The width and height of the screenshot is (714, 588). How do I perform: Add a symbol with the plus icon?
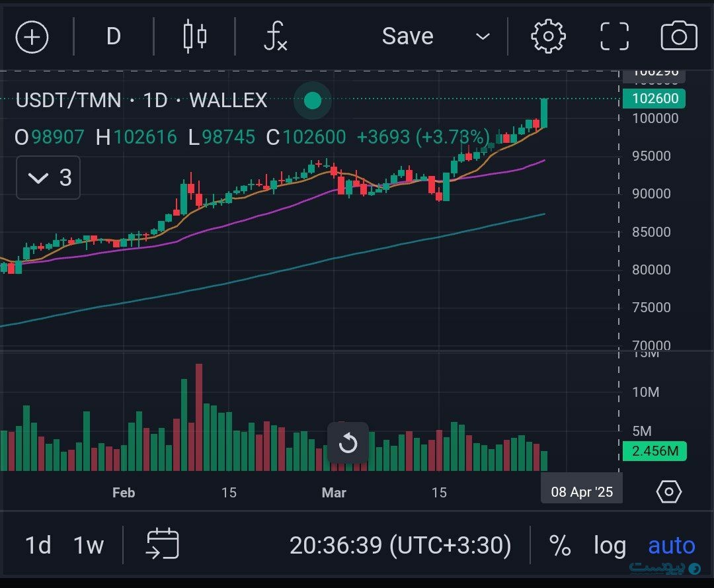(x=32, y=37)
